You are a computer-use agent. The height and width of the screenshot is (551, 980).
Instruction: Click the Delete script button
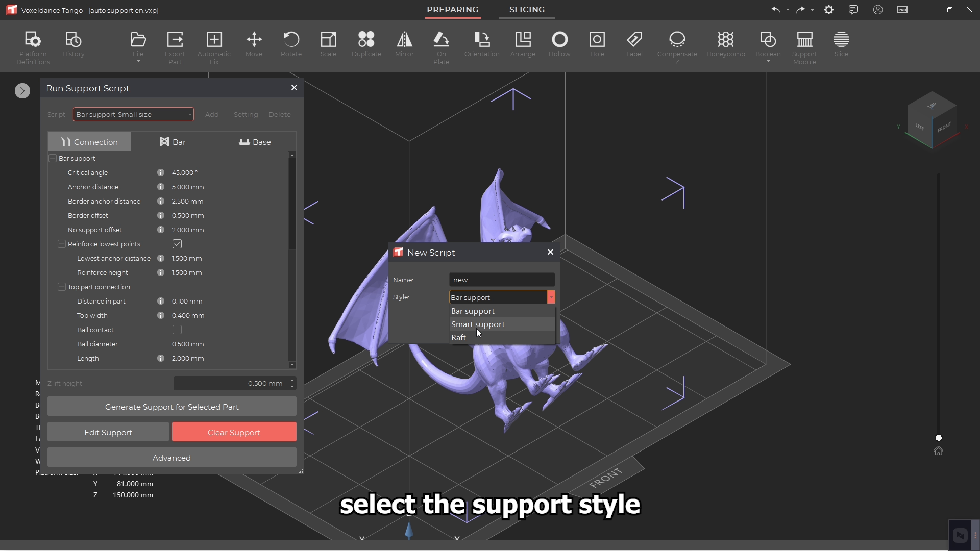[280, 115]
